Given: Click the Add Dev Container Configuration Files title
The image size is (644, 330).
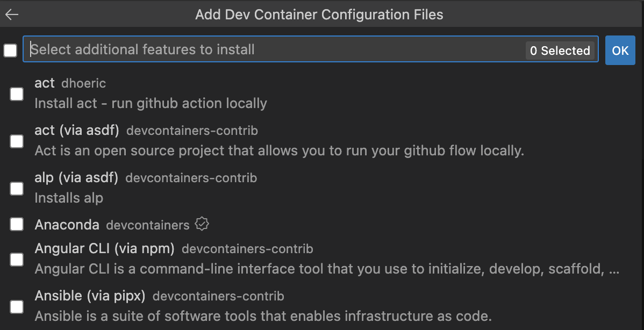Looking at the screenshot, I should click(319, 15).
